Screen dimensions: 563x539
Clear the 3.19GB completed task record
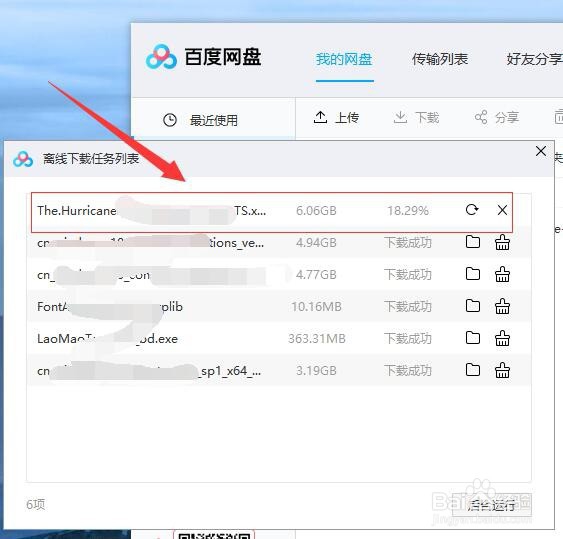502,370
